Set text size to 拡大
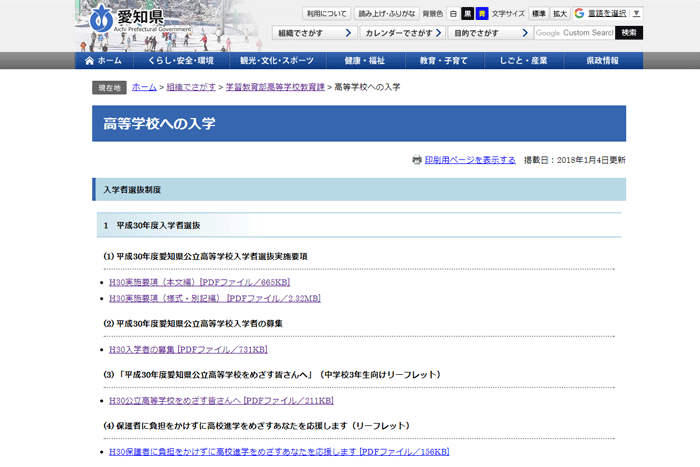The width and height of the screenshot is (700, 467). tap(560, 14)
